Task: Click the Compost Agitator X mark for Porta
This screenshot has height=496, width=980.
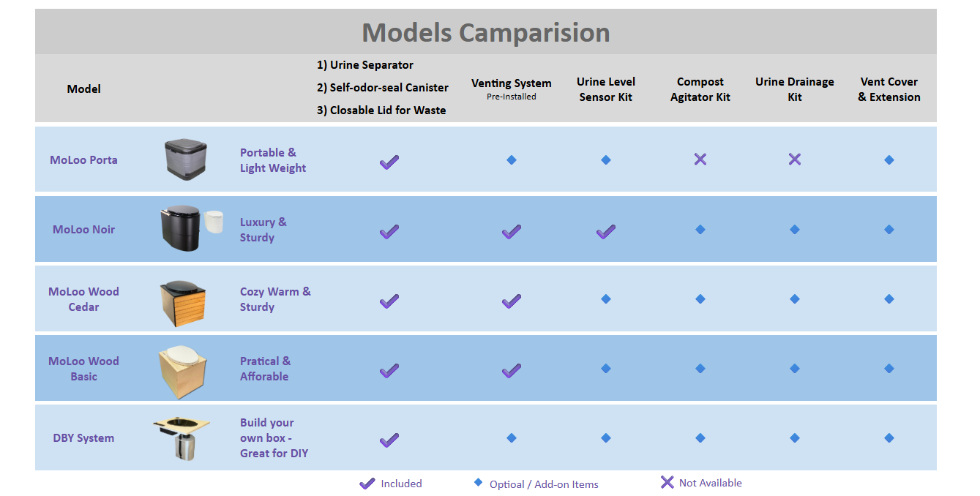Action: point(700,159)
